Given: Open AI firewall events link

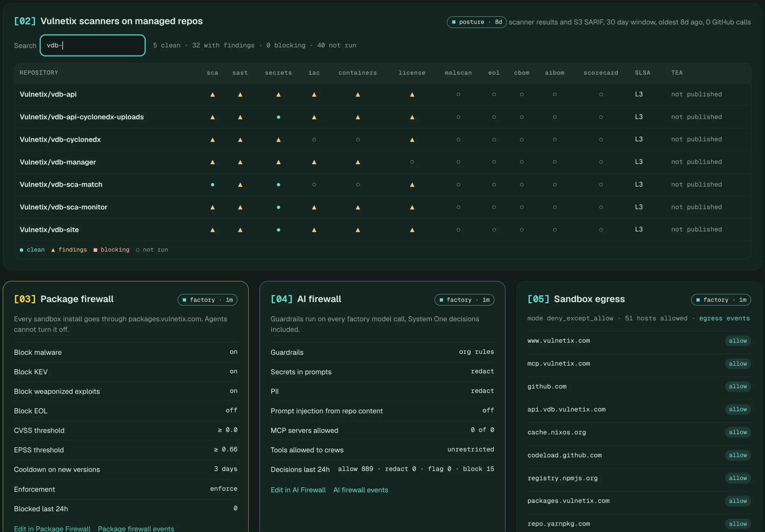Looking at the screenshot, I should (x=361, y=490).
